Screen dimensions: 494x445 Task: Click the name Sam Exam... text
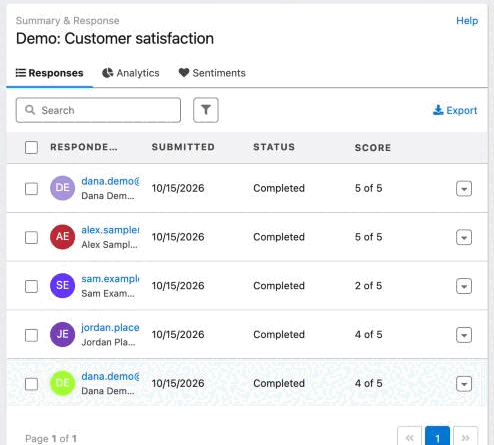108,294
